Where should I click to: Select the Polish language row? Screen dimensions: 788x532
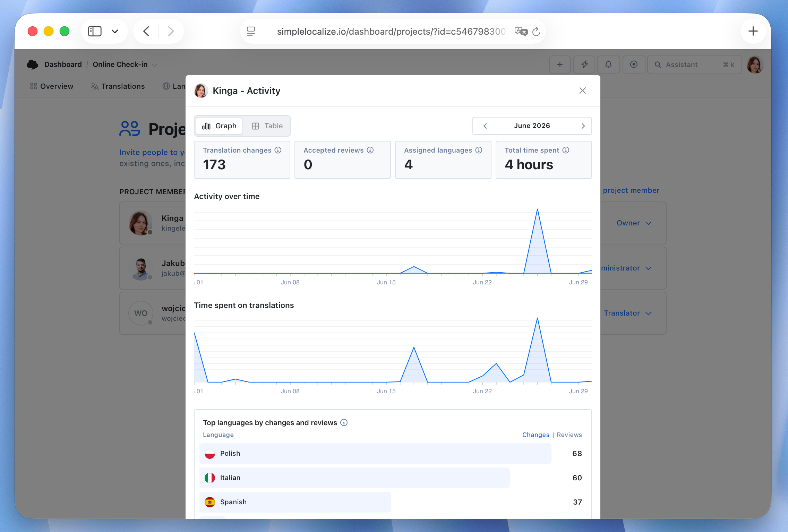coord(393,454)
